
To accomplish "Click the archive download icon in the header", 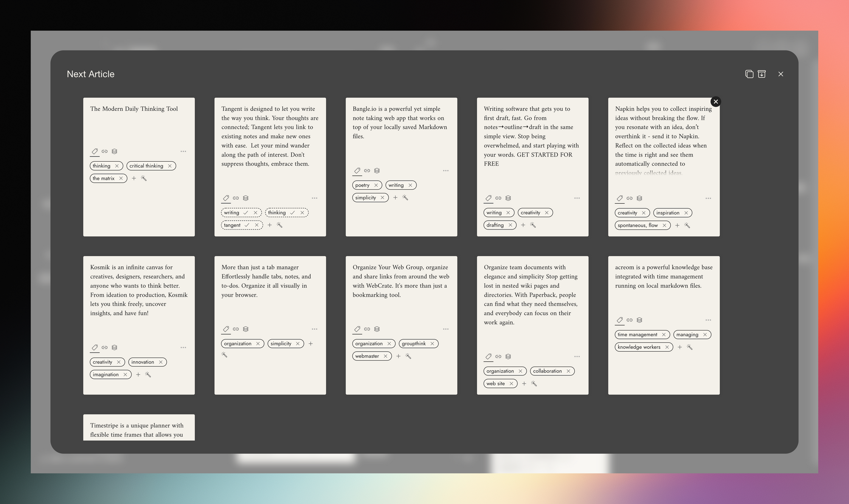I will tap(762, 74).
